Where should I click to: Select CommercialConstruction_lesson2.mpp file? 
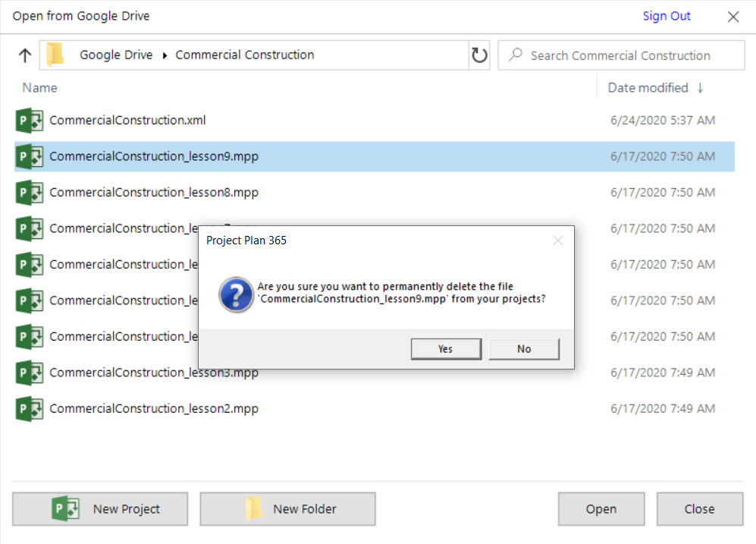click(374, 408)
